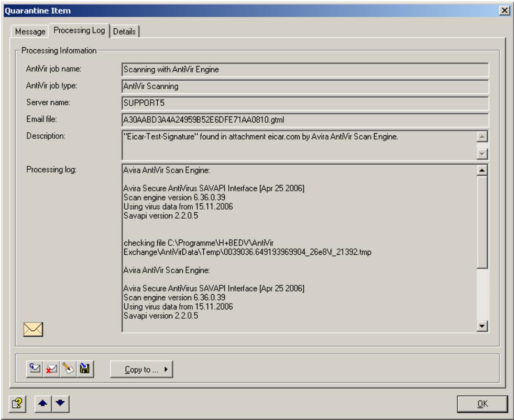514x420 pixels.
Task: Click the Processing log scroll up arrow
Action: 482,170
